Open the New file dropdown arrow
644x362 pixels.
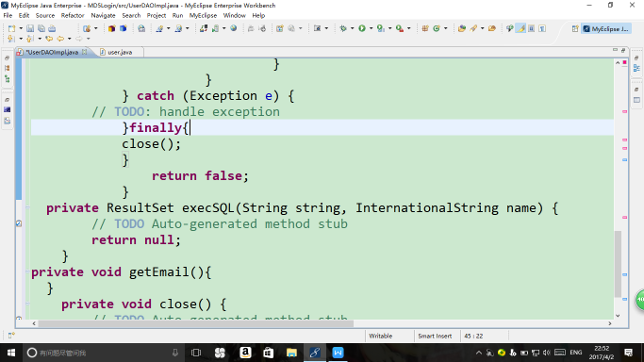click(x=21, y=28)
